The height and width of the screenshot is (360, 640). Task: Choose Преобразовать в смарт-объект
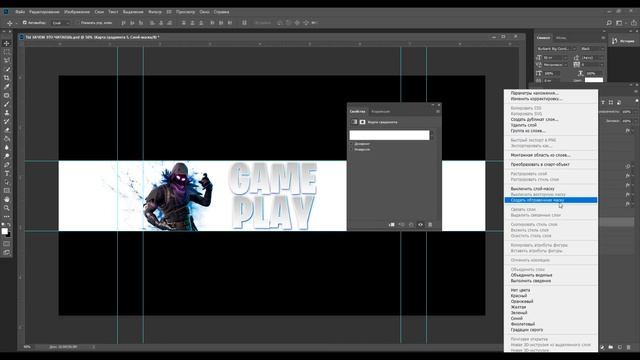tap(540, 164)
